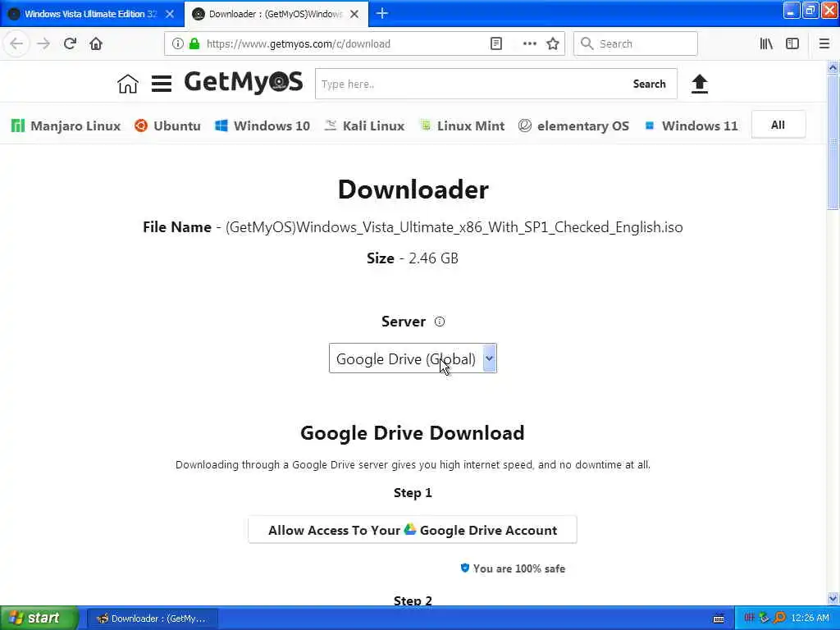Open Linux Mint category link
The image size is (840, 630).
[461, 126]
